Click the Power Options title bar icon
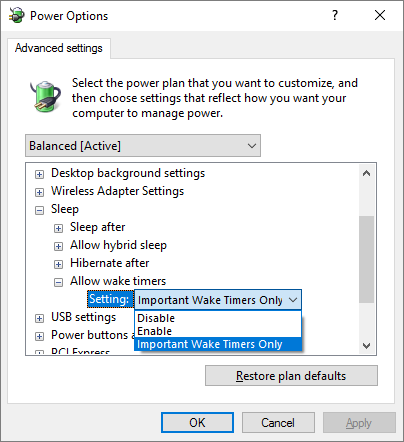This screenshot has width=404, height=442. [x=17, y=15]
